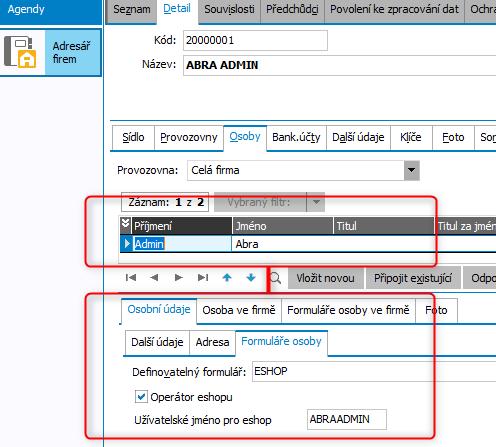Screen dimensions: 496x447
Task: Click the Název field ABRA ADMIN
Action: (x=339, y=65)
